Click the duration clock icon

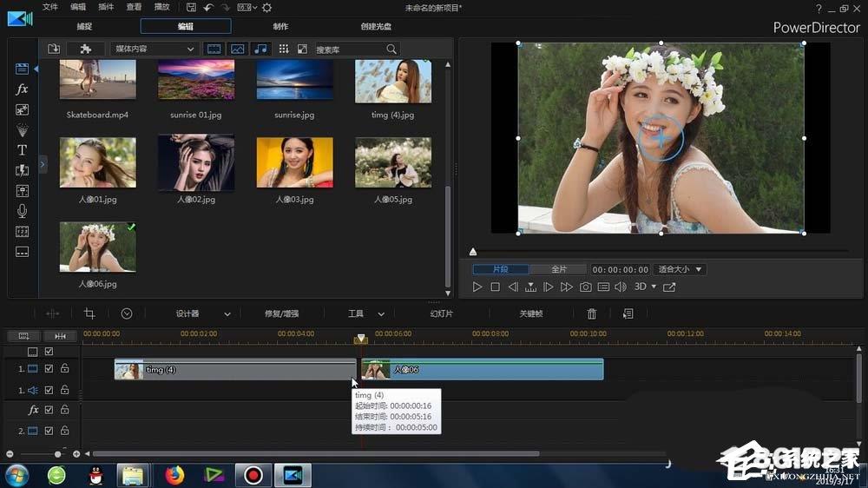click(127, 313)
